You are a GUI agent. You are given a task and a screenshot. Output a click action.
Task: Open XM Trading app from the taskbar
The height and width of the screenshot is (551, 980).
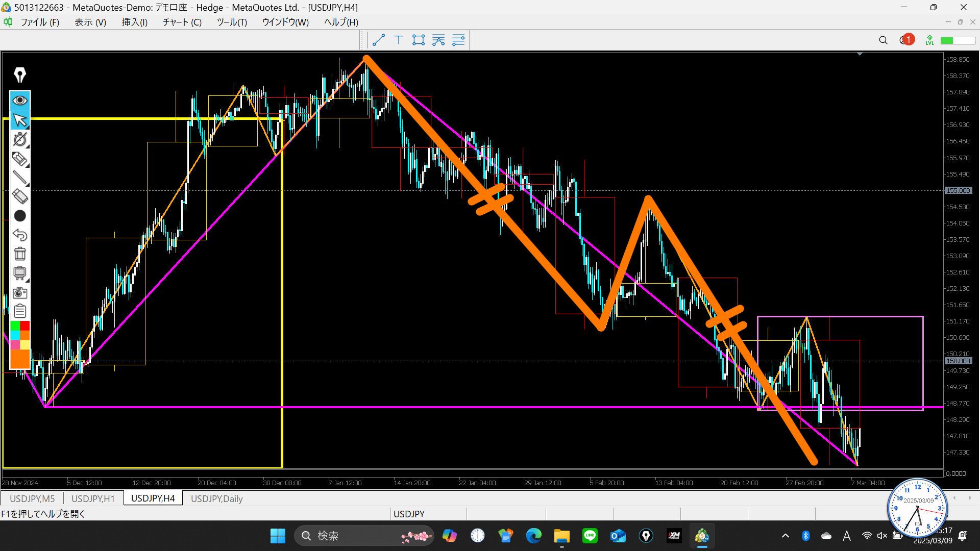pos(674,536)
